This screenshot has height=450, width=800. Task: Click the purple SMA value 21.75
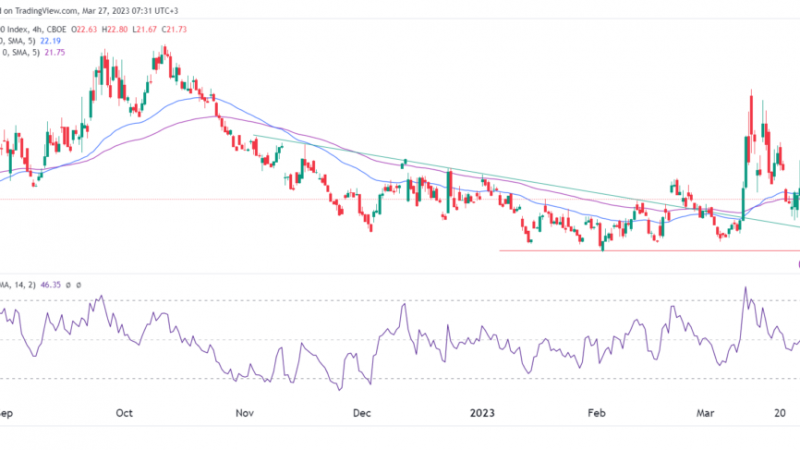55,52
